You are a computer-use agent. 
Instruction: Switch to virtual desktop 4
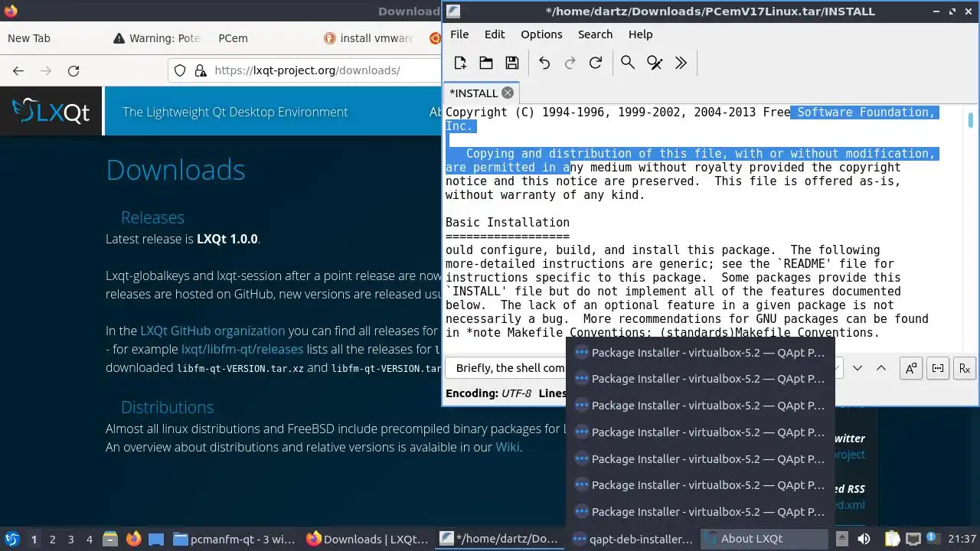89,539
